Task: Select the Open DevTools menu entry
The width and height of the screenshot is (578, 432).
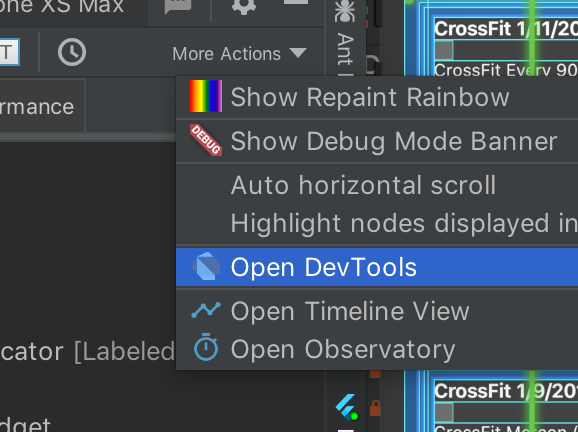Action: click(377, 267)
